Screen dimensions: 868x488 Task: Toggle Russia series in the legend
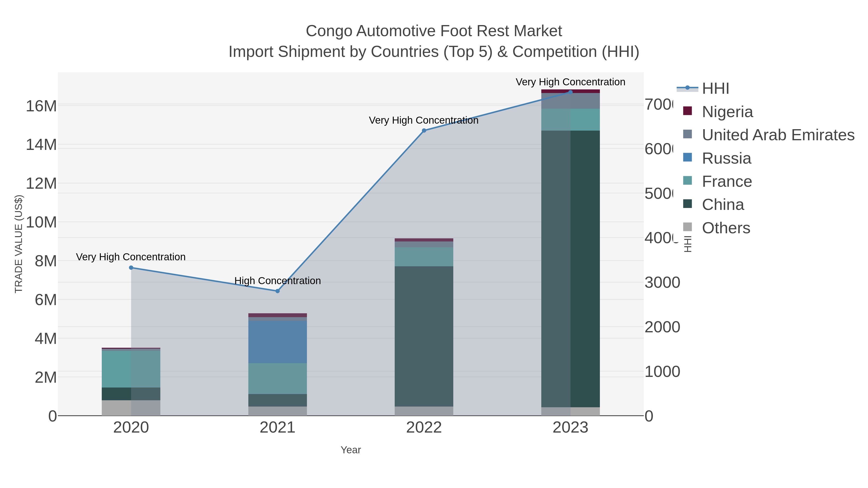(x=717, y=158)
